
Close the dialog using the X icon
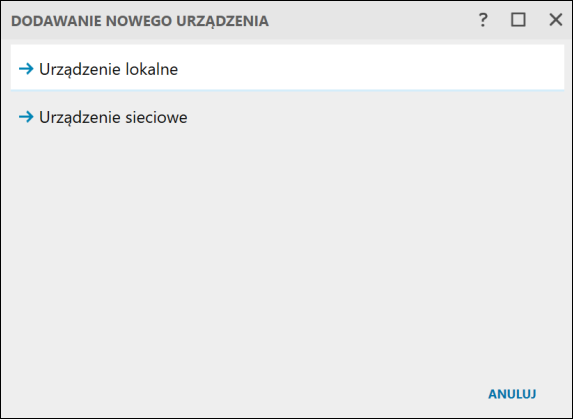pyautogui.click(x=555, y=20)
